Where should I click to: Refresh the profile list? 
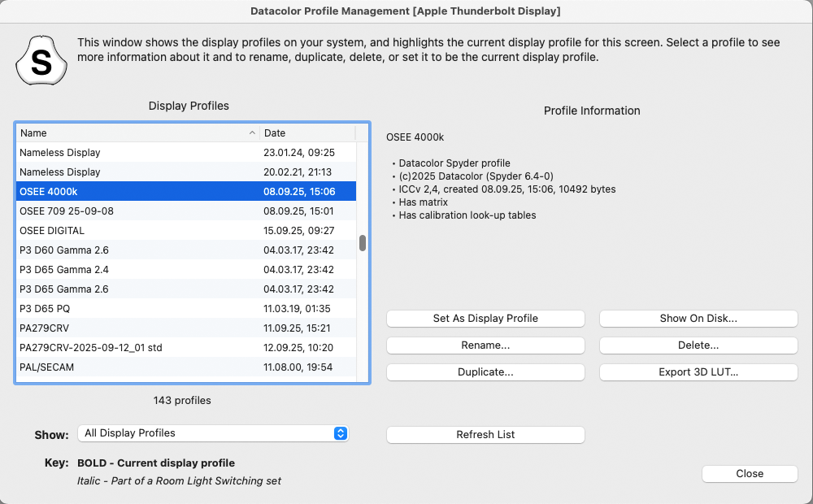point(485,434)
